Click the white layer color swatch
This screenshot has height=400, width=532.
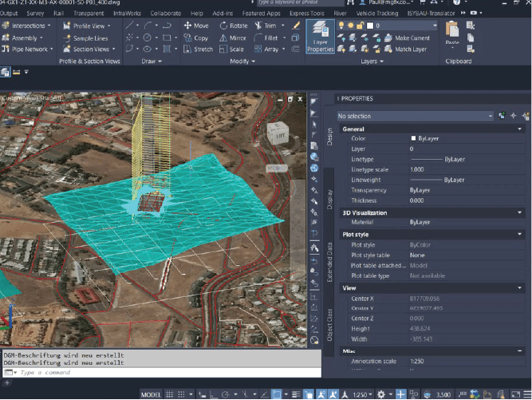(370, 26)
